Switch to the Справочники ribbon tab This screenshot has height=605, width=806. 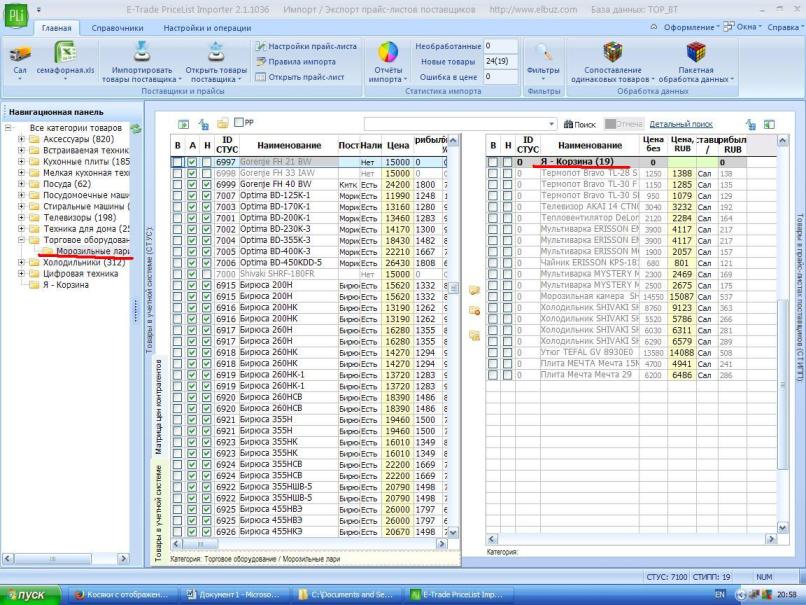point(117,28)
